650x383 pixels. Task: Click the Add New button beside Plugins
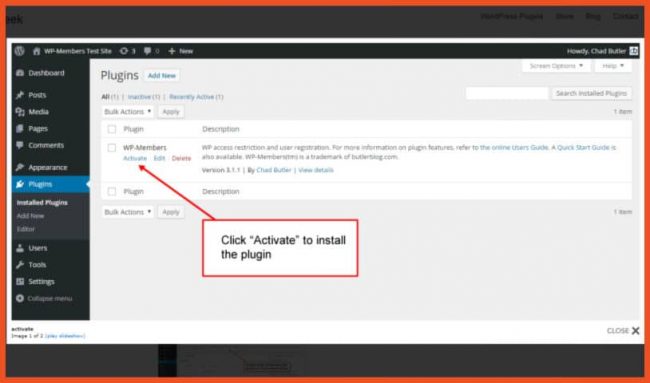coord(162,75)
